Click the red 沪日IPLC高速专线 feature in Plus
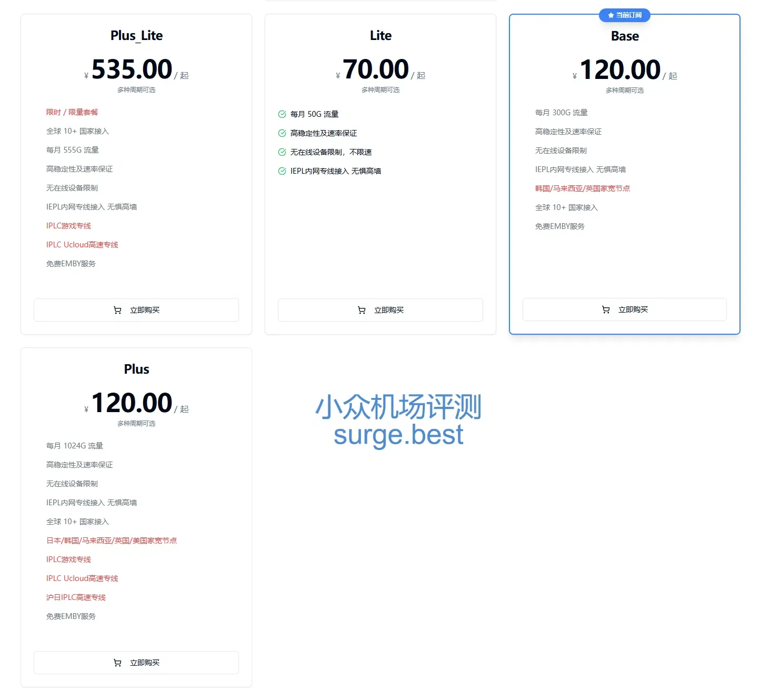Viewport: 770px width, 700px height. [76, 597]
